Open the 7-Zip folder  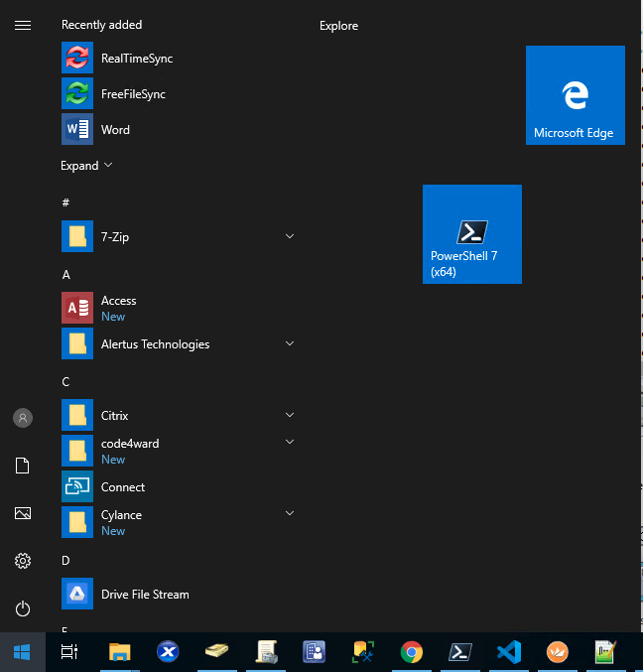click(178, 236)
